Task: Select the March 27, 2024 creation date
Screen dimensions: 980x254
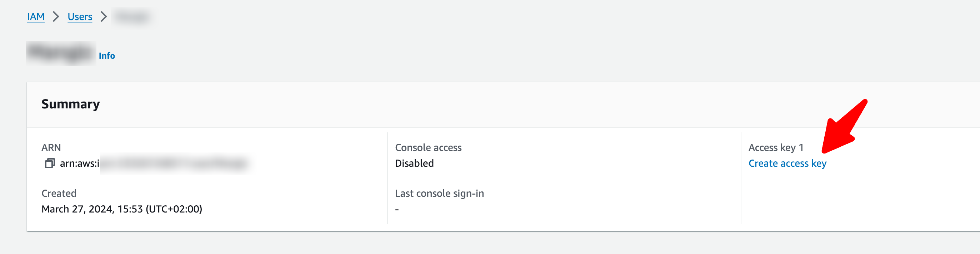Action: (x=122, y=209)
